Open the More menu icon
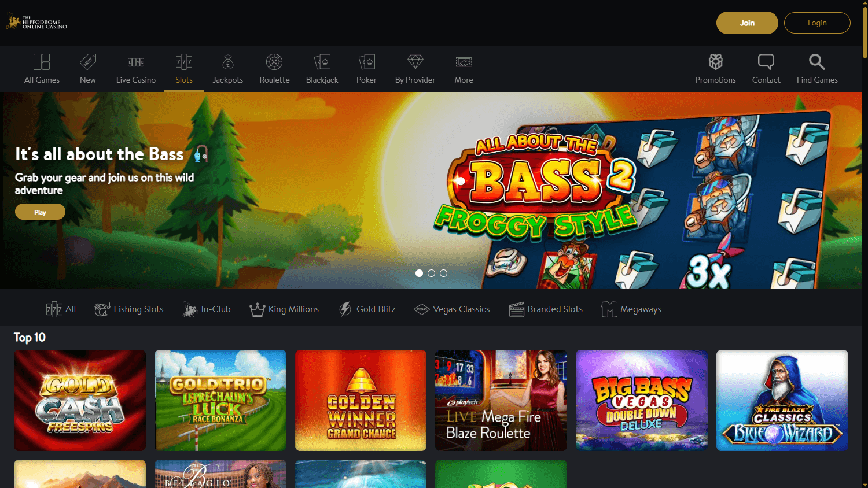The image size is (868, 488). pyautogui.click(x=464, y=62)
